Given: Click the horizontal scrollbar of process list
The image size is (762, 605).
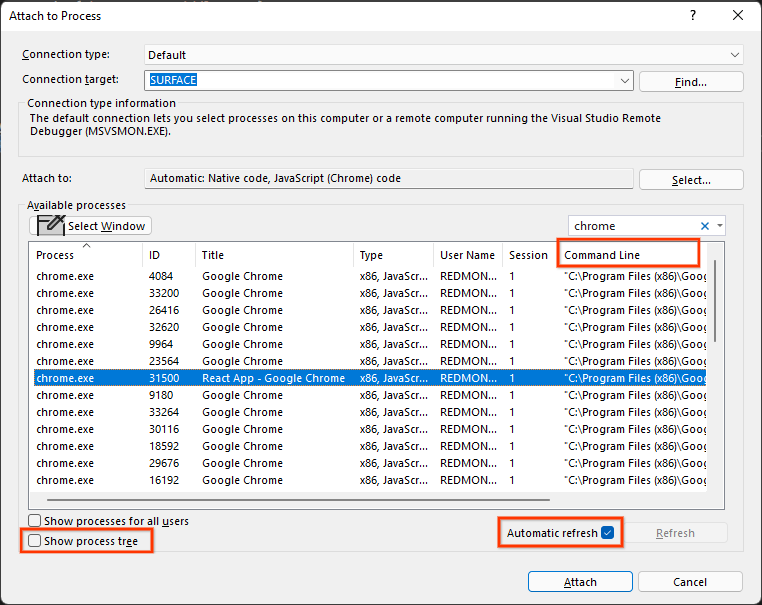Looking at the screenshot, I should click(298, 500).
